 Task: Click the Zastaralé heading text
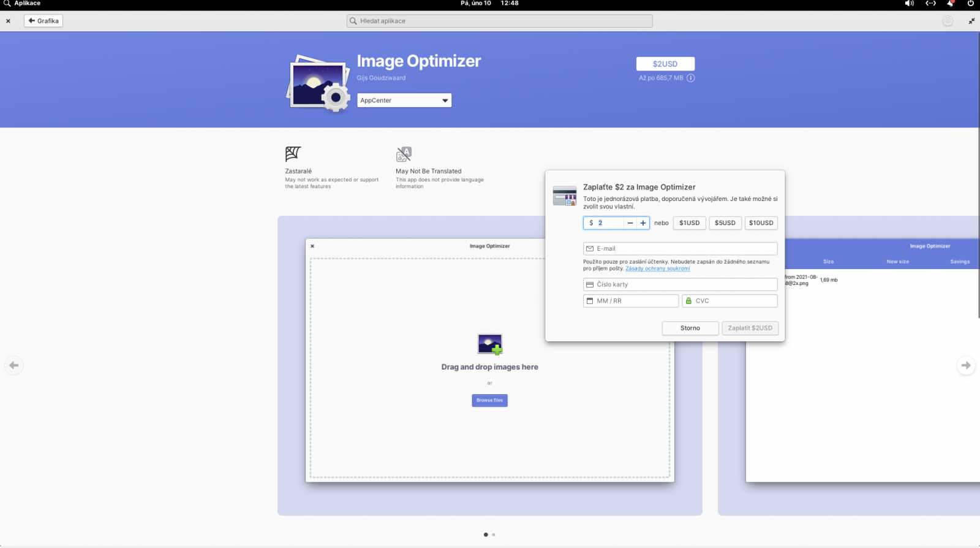point(298,172)
